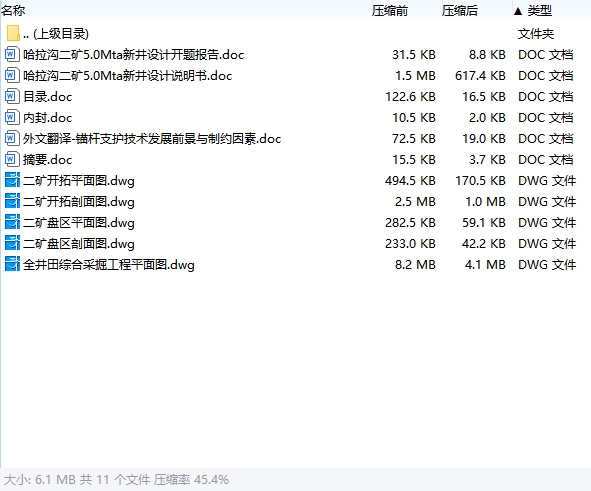The height and width of the screenshot is (491, 591).
Task: Select the 摘要.doc file name
Action: pyautogui.click(x=47, y=160)
